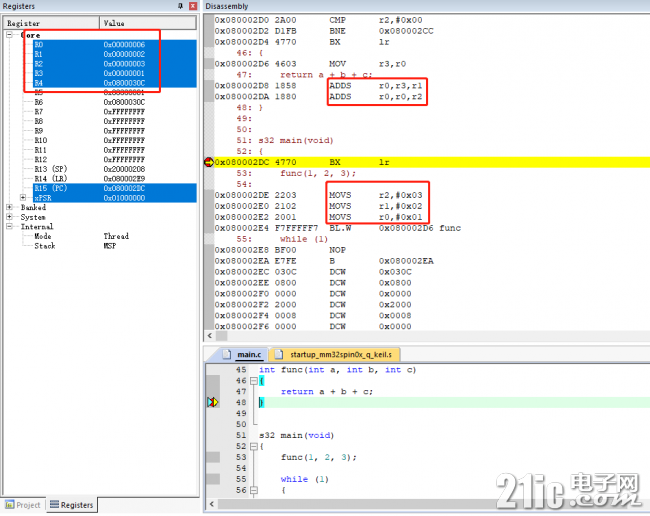This screenshot has height=516, width=650.
Task: Click the Mode row showing Thread
Action: click(114, 236)
